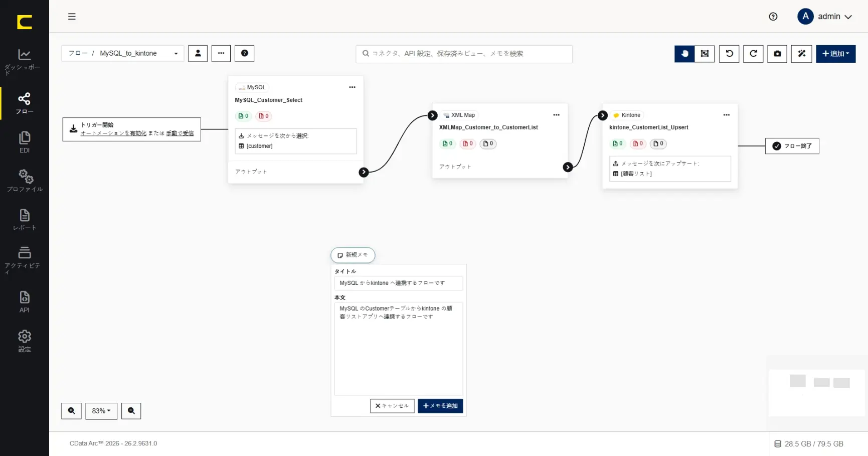868x456 pixels.
Task: Click the CData Arc logo
Action: point(24,22)
